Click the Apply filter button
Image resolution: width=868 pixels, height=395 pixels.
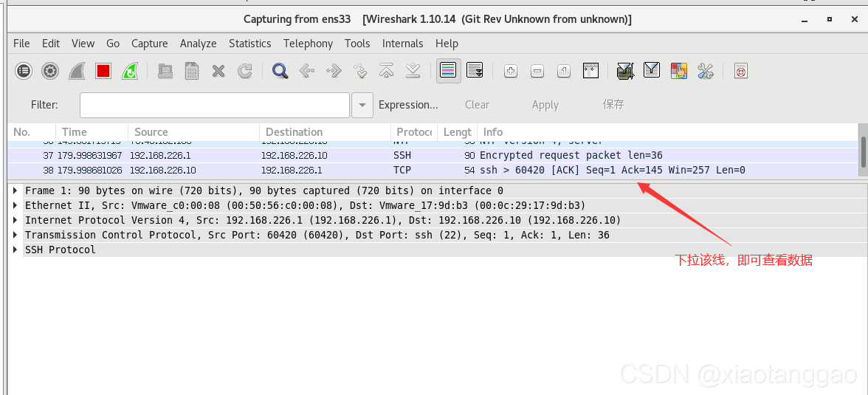[x=545, y=105]
